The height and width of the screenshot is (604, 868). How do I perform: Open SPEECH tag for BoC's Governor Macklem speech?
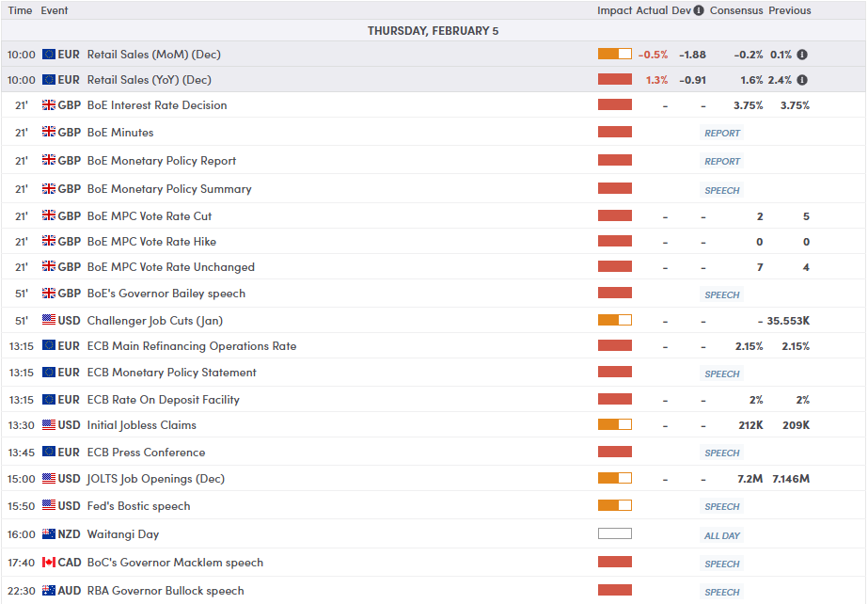click(722, 564)
